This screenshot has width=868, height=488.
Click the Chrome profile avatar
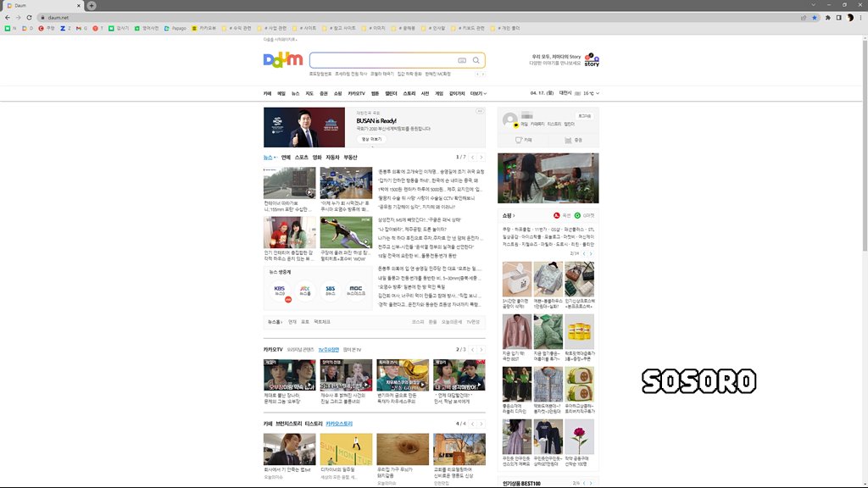point(850,17)
